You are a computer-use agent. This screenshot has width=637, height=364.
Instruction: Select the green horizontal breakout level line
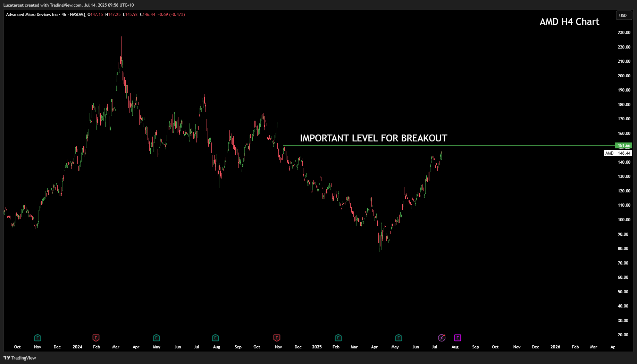click(x=449, y=145)
